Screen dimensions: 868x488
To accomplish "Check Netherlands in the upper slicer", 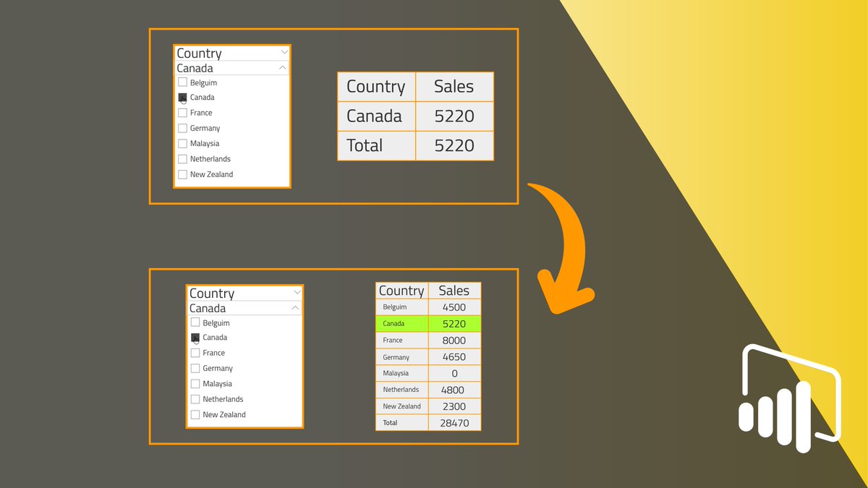I will pos(182,159).
